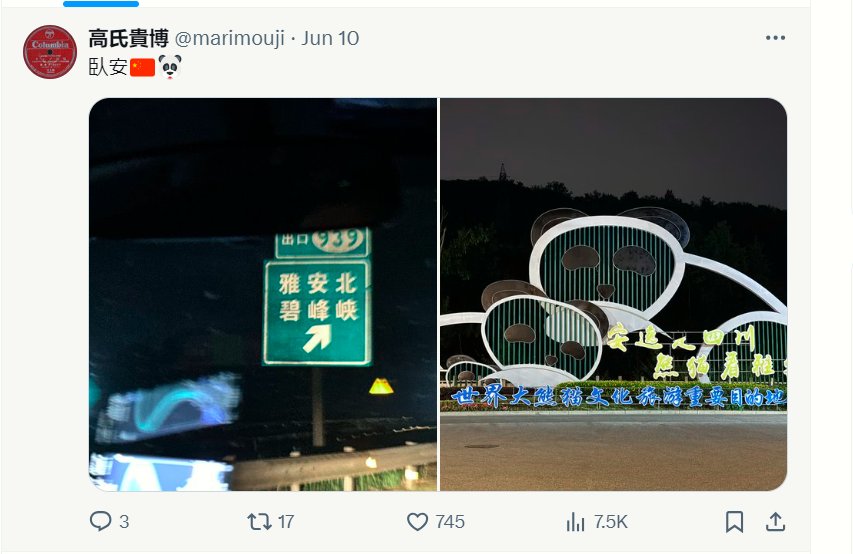Image resolution: width=853 pixels, height=554 pixels.
Task: Click the panda emoji in tweet
Action: [x=170, y=67]
